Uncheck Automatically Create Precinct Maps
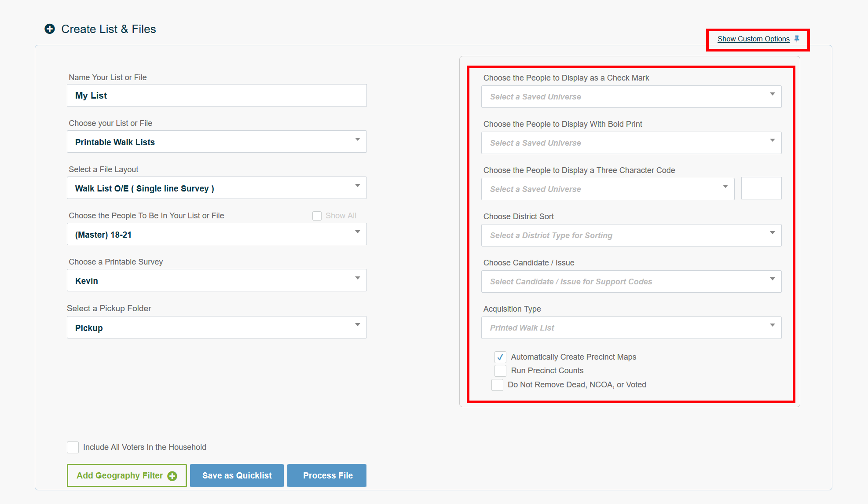This screenshot has width=868, height=504. pos(500,357)
